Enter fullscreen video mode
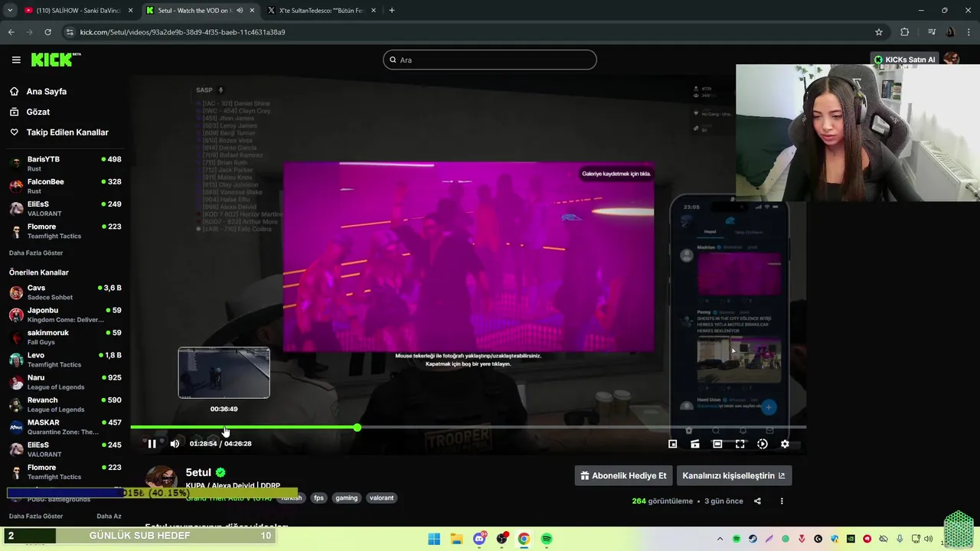The image size is (980, 551). point(740,444)
